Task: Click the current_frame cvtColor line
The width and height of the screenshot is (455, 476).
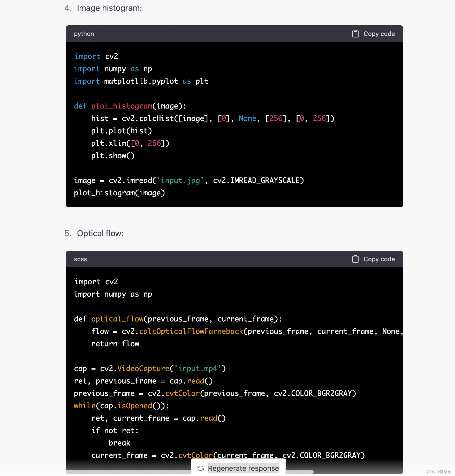Action: [228, 455]
